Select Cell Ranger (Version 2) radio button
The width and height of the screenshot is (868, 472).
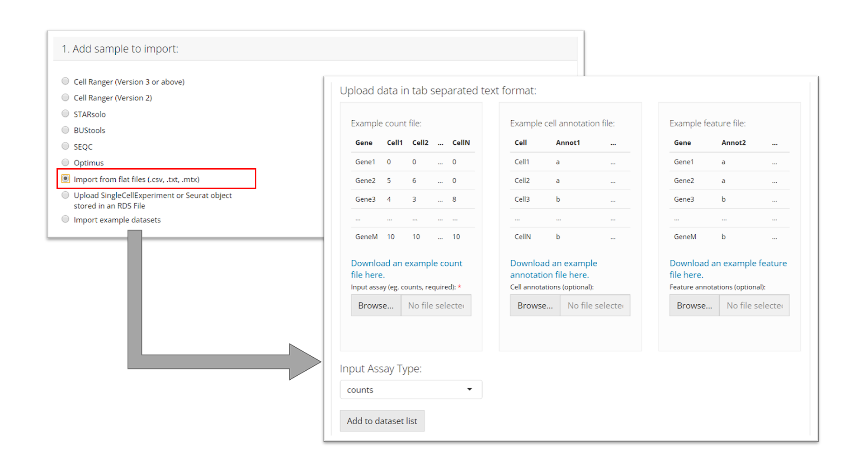pyautogui.click(x=66, y=98)
